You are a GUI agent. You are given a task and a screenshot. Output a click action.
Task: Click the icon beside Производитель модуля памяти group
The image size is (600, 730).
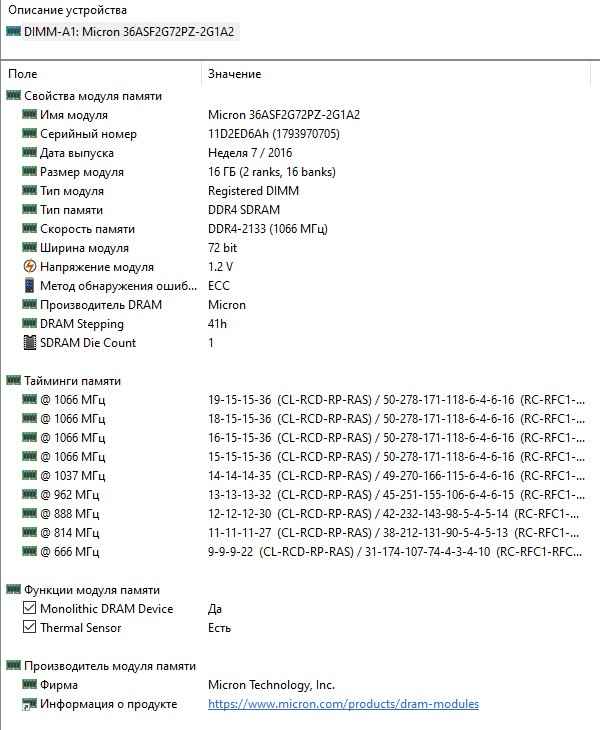tap(13, 665)
